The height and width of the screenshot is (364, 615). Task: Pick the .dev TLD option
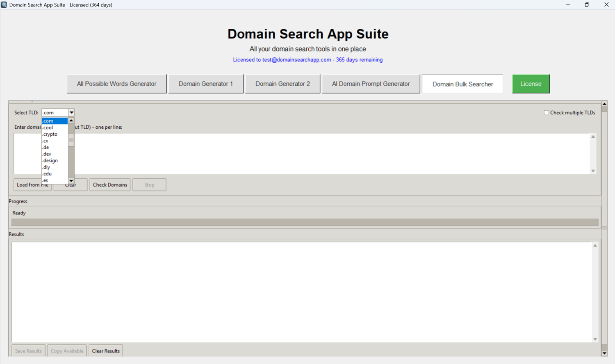click(x=55, y=154)
